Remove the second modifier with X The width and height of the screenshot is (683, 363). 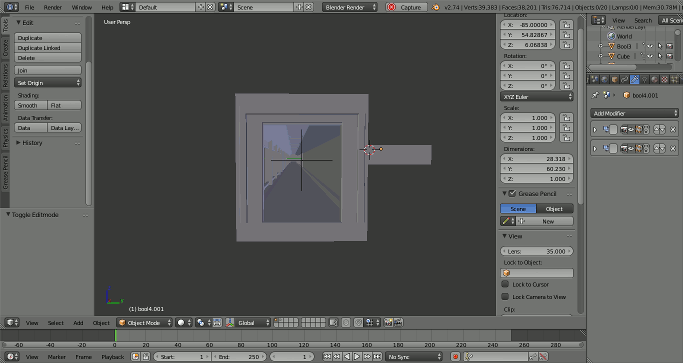coord(673,149)
